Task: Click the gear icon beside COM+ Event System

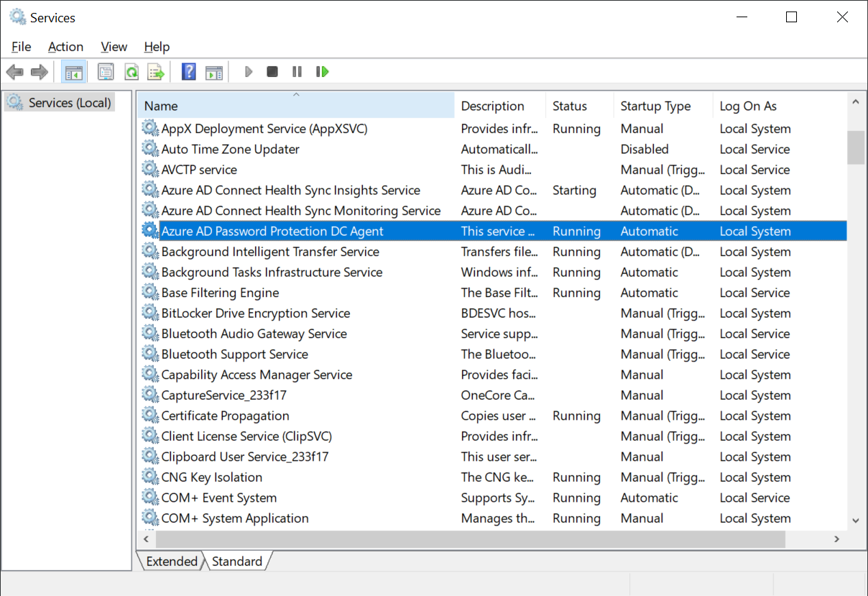Action: (x=149, y=498)
